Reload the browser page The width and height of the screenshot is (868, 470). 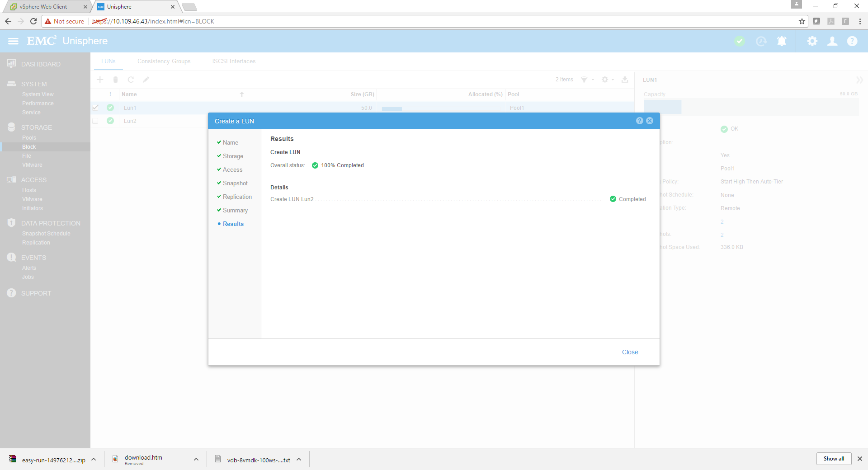[x=33, y=21]
